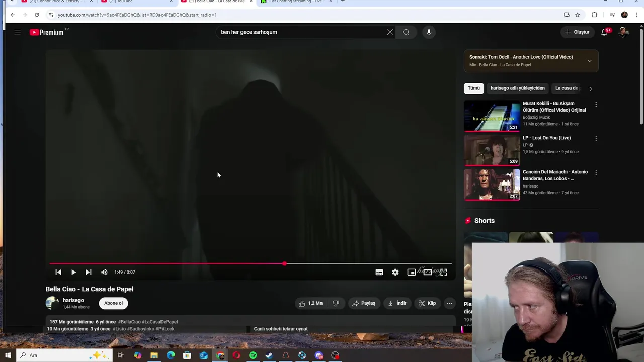Open the Chrome extensions puzzle icon
This screenshot has height=362, width=644.
click(594, 15)
